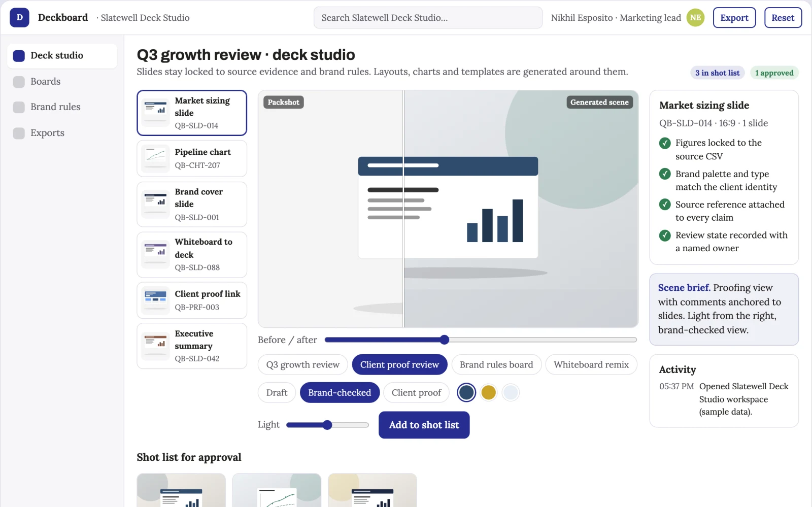The width and height of the screenshot is (812, 507).
Task: Open Brand rules in the sidebar
Action: pyautogui.click(x=62, y=107)
